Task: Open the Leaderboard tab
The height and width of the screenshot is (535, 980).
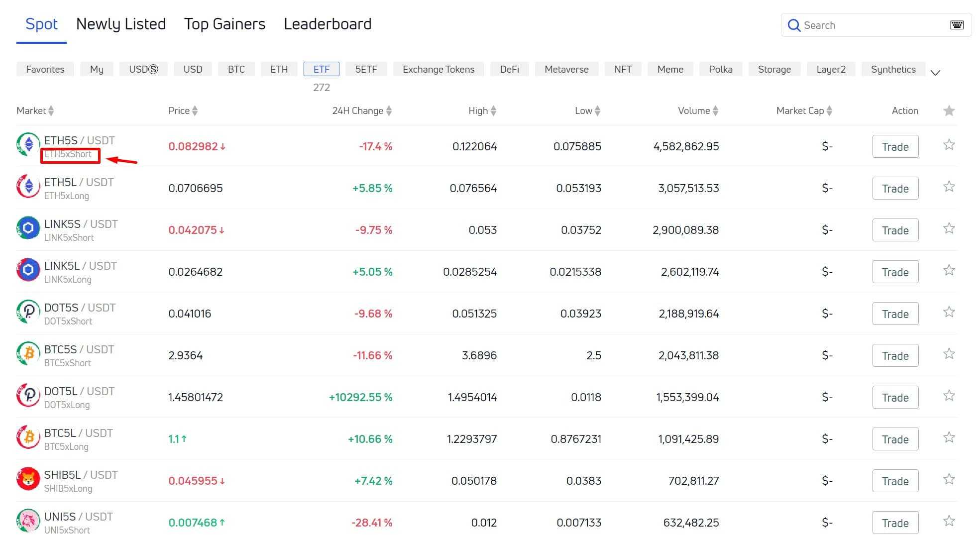Action: [x=327, y=24]
